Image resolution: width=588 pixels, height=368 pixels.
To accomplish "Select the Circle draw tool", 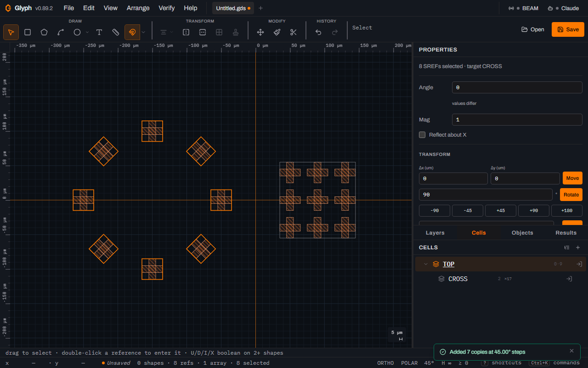I will pyautogui.click(x=77, y=32).
